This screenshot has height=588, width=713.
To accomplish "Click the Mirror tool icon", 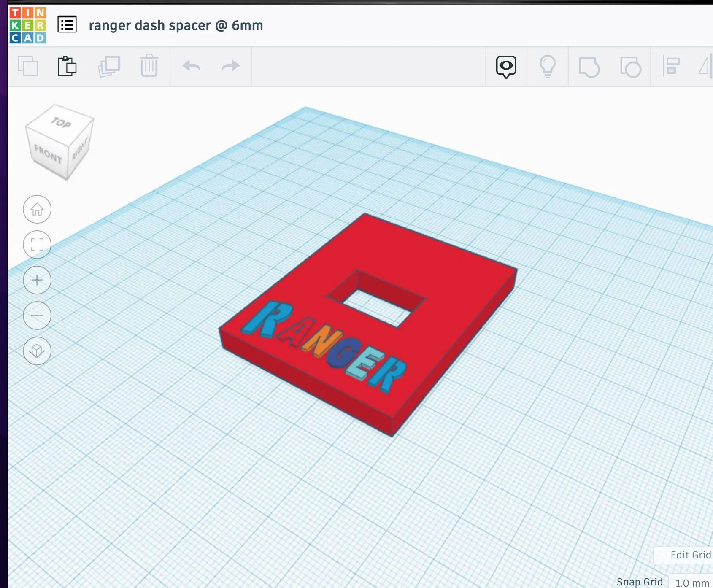I will tap(705, 66).
